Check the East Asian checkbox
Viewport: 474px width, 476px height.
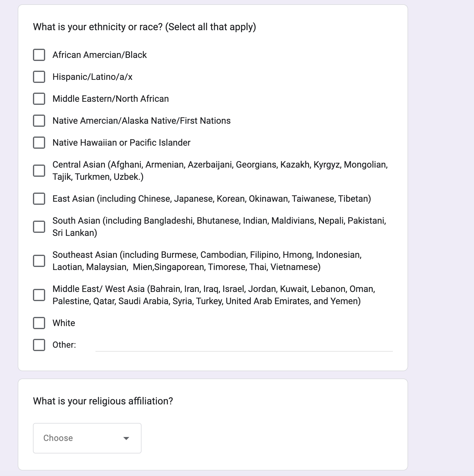[x=39, y=199]
